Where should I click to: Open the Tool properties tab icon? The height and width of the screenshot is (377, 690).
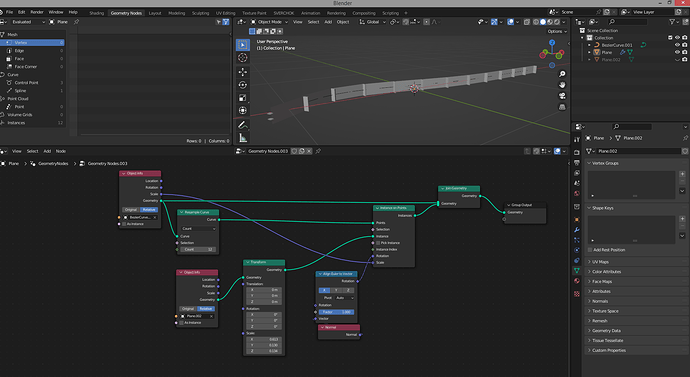click(576, 139)
